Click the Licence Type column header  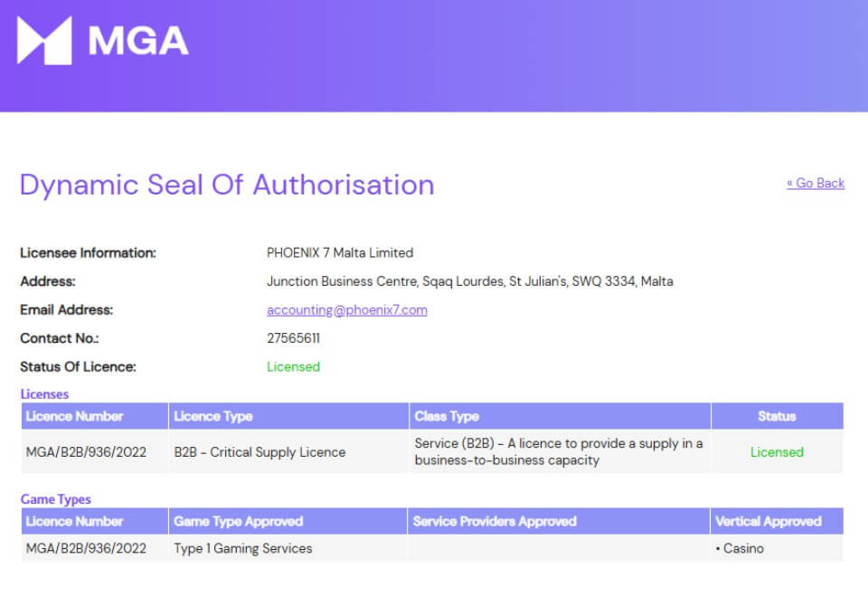tap(213, 416)
